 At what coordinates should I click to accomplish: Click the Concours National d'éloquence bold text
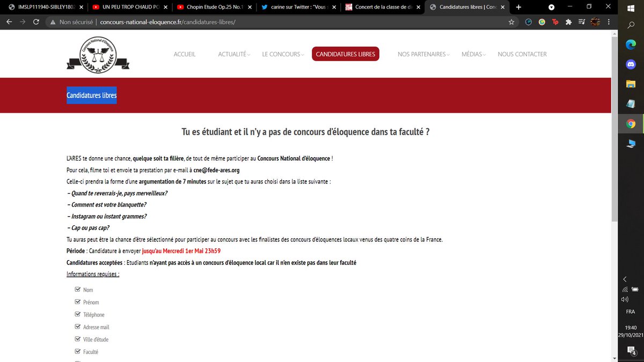[x=294, y=158]
